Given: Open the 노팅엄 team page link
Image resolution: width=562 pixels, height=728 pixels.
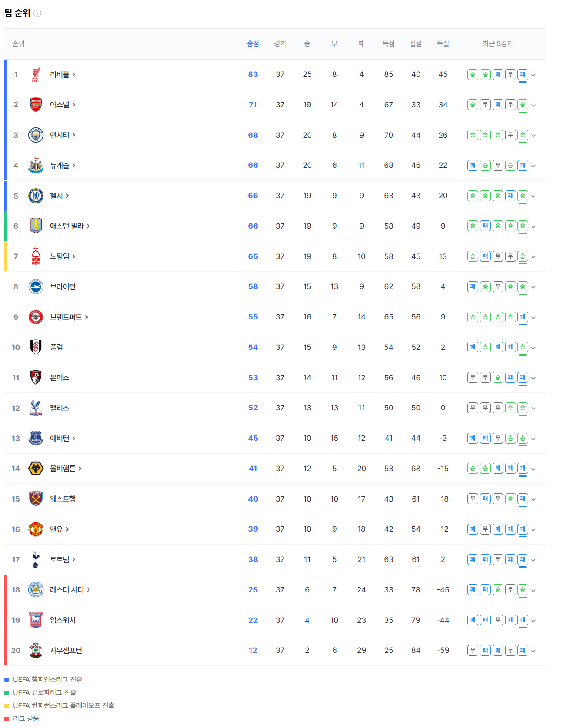Looking at the screenshot, I should tap(63, 256).
